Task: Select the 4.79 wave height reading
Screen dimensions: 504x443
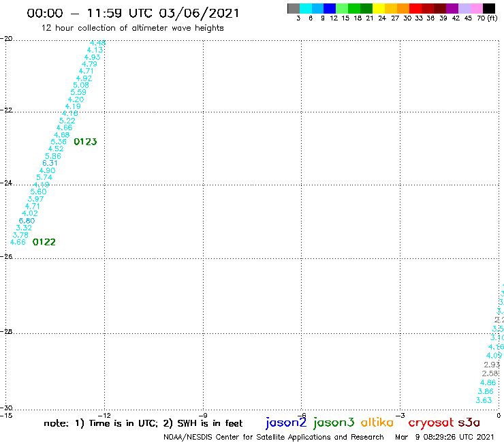Action: click(89, 64)
